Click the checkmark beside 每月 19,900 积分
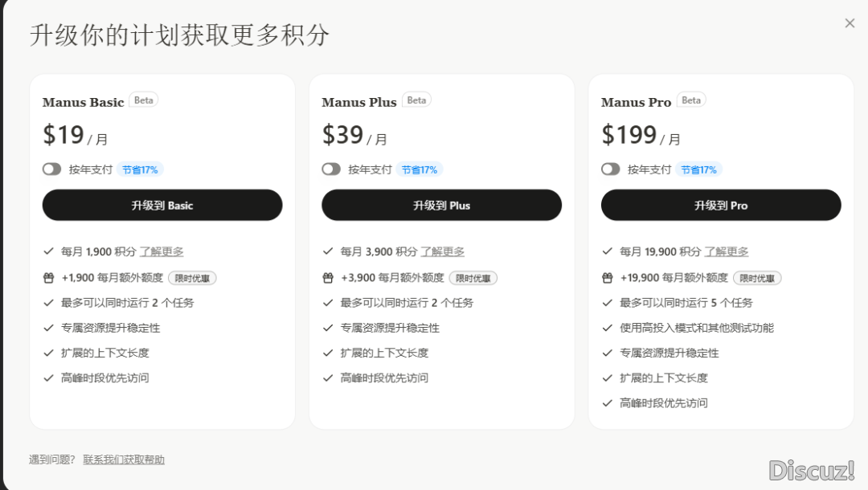 coord(608,251)
